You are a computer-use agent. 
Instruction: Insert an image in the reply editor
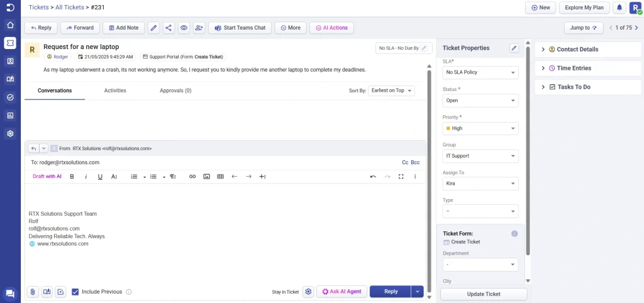click(x=206, y=177)
